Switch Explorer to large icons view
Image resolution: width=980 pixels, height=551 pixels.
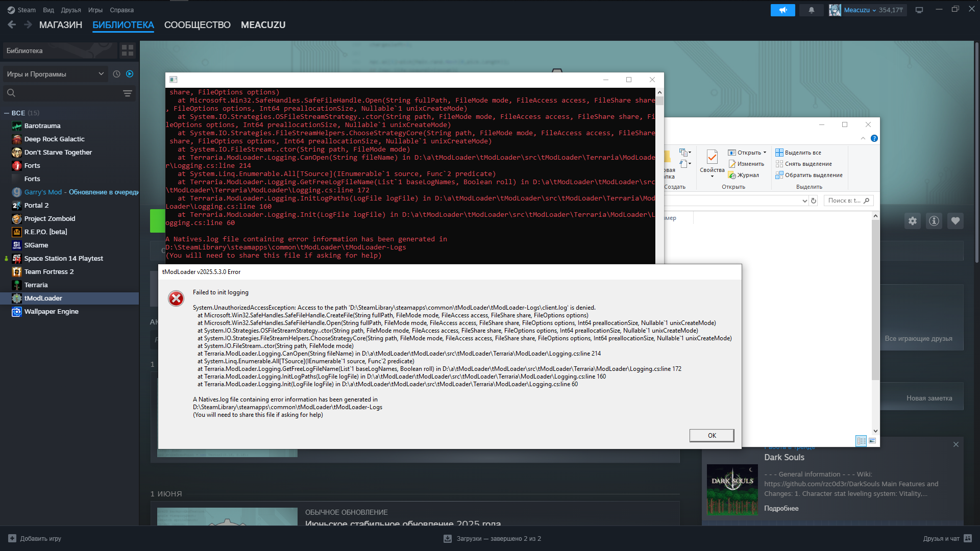tap(872, 440)
